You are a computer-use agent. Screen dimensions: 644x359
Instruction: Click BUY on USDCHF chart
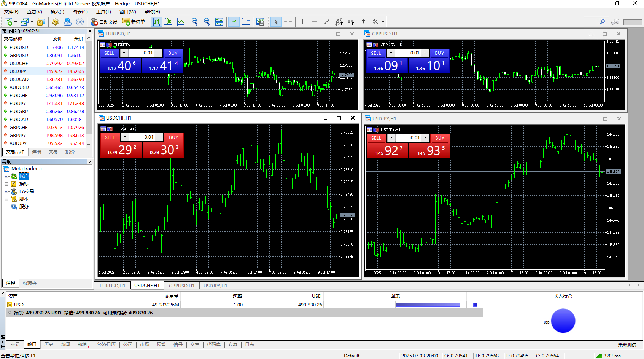tap(173, 137)
